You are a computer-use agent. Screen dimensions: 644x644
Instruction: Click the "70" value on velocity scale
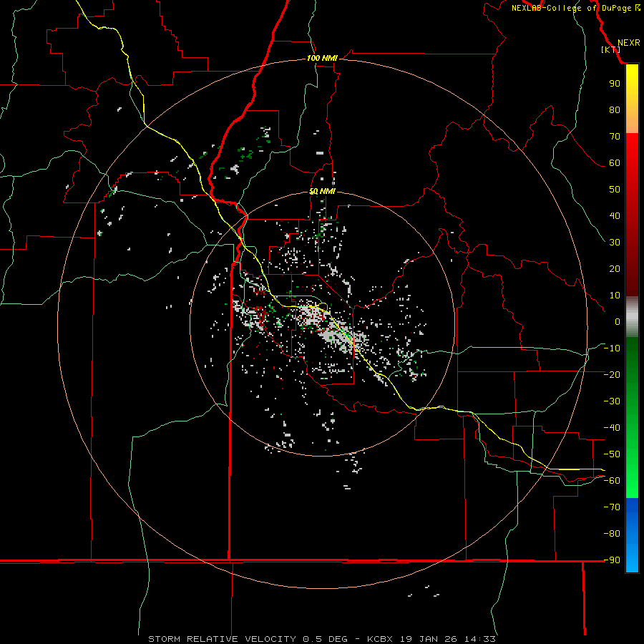coord(615,137)
